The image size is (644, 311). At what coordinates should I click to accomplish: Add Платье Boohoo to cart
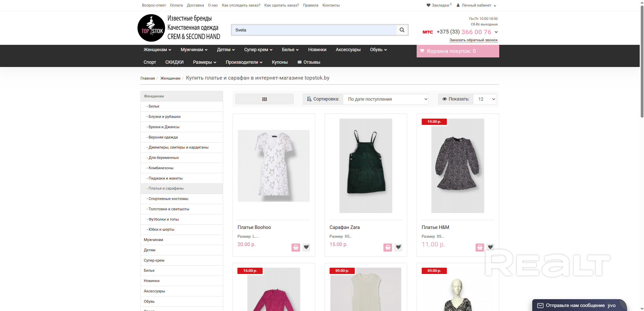[296, 247]
